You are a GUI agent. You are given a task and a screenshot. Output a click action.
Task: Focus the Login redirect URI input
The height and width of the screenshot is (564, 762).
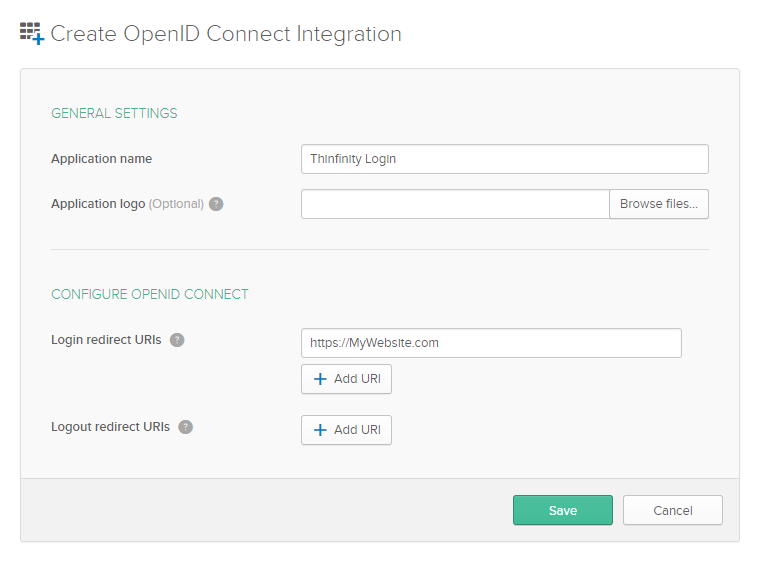tap(491, 343)
